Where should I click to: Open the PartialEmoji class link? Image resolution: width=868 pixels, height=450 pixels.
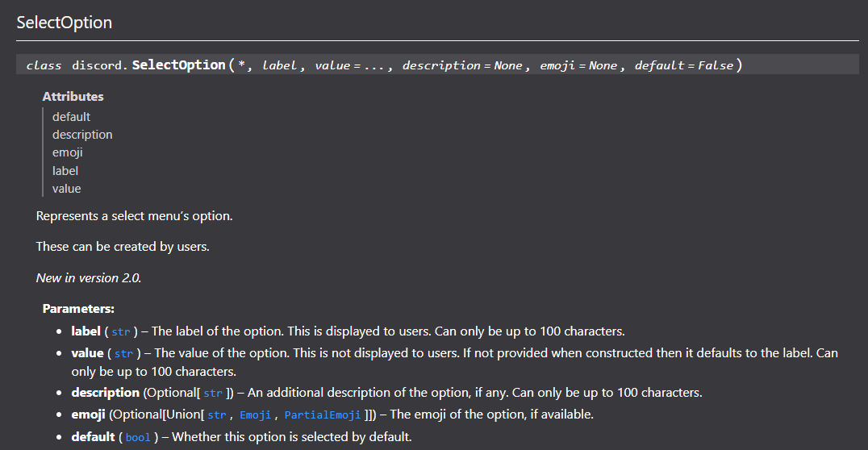(x=322, y=415)
